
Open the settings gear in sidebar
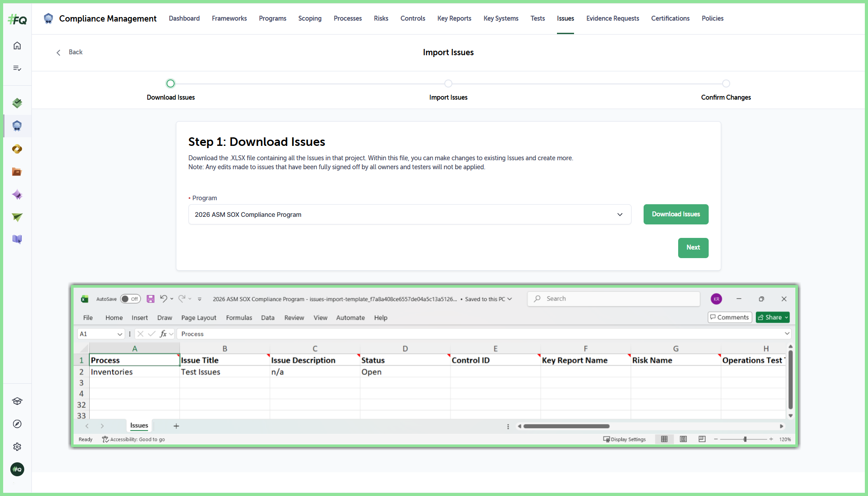click(x=17, y=447)
